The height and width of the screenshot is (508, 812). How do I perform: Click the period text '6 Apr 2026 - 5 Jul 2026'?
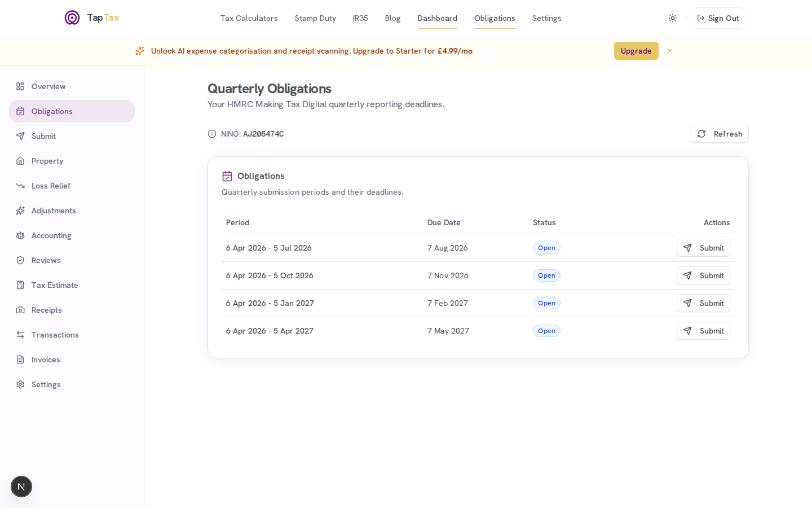[269, 248]
